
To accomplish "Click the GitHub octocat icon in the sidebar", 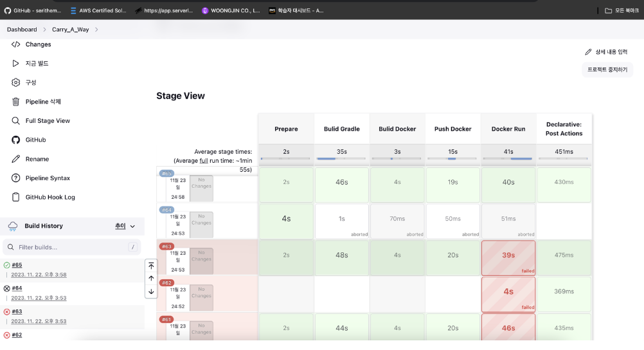I will click(x=15, y=140).
